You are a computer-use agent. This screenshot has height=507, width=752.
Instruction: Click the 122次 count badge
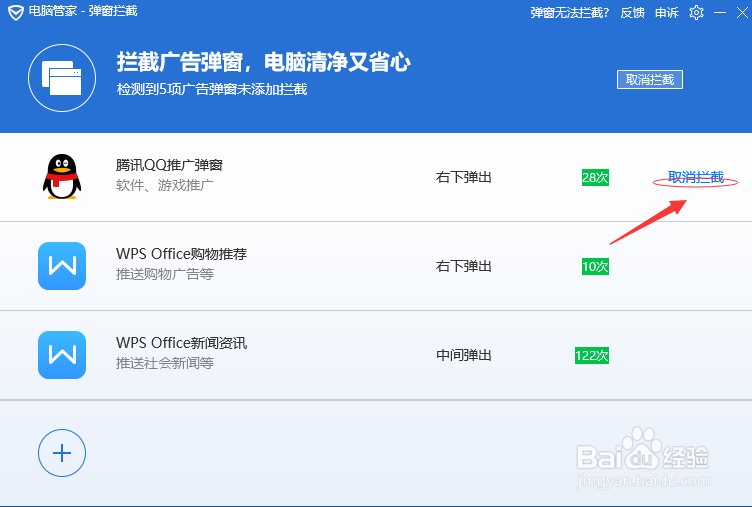click(x=592, y=355)
